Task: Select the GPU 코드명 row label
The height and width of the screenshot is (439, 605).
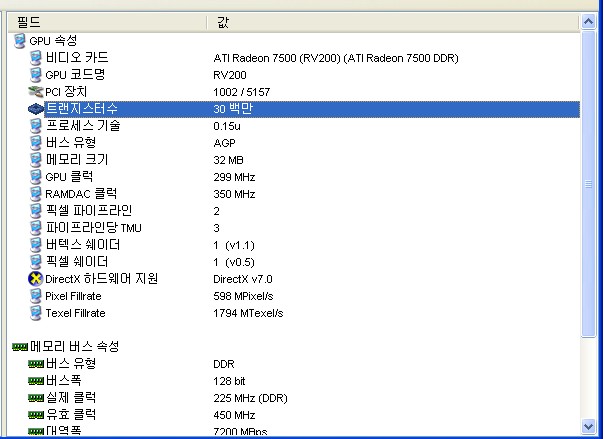Action: click(75, 75)
